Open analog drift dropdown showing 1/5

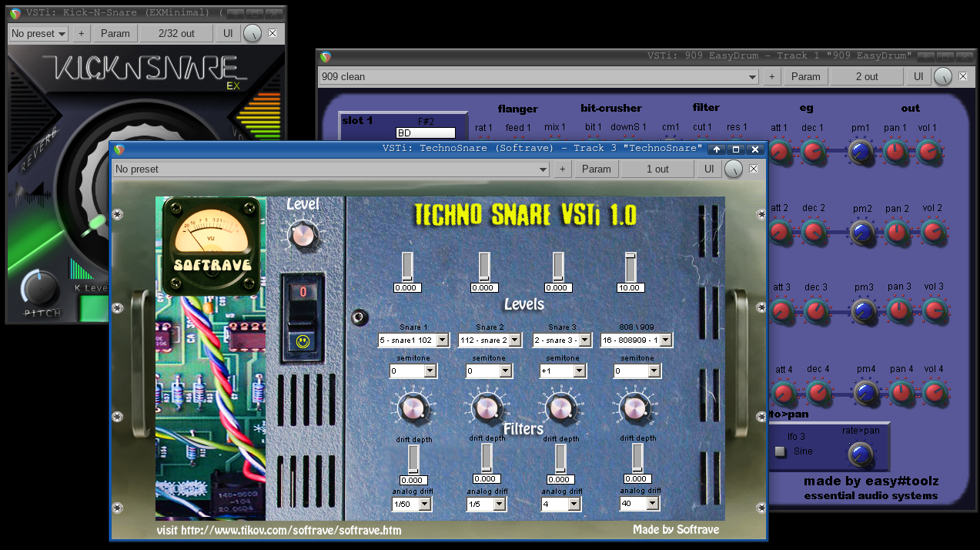tap(487, 505)
